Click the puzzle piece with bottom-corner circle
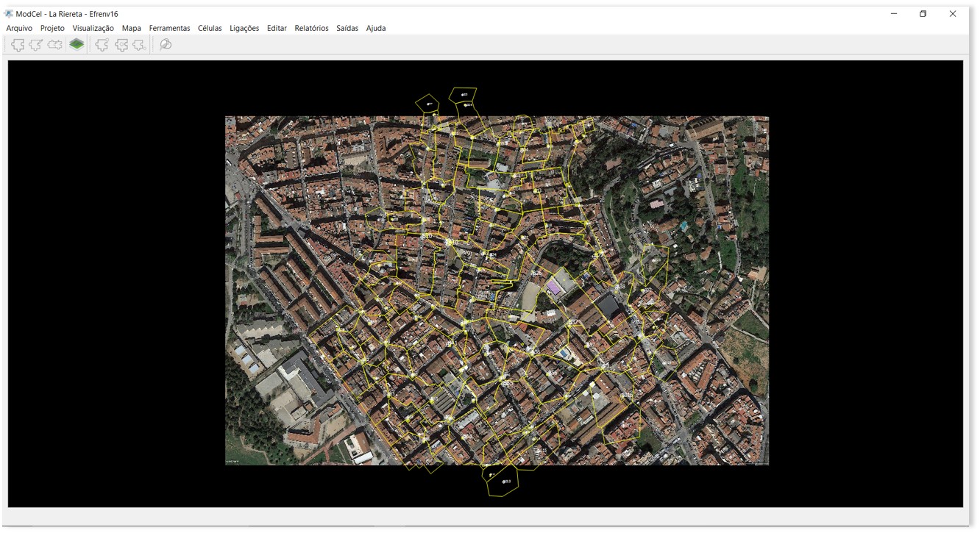The image size is (980, 533). click(x=139, y=45)
